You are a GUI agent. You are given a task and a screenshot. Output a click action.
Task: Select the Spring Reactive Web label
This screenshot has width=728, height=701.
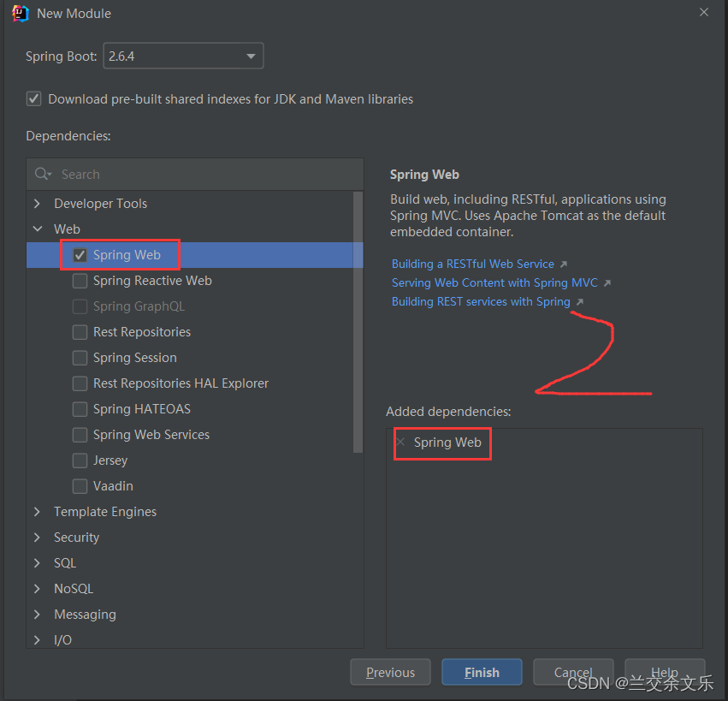pyautogui.click(x=152, y=281)
